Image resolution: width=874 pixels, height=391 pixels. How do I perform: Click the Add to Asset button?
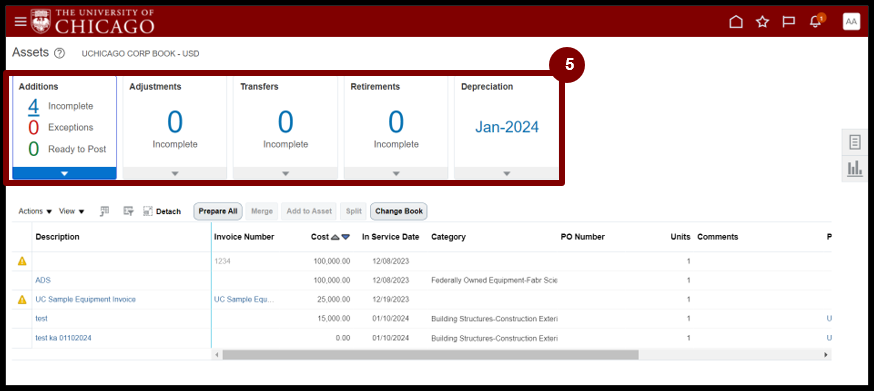(x=309, y=211)
